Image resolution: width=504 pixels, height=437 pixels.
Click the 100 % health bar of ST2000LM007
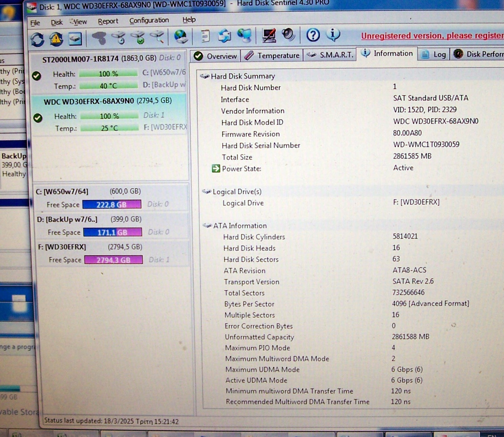click(108, 74)
